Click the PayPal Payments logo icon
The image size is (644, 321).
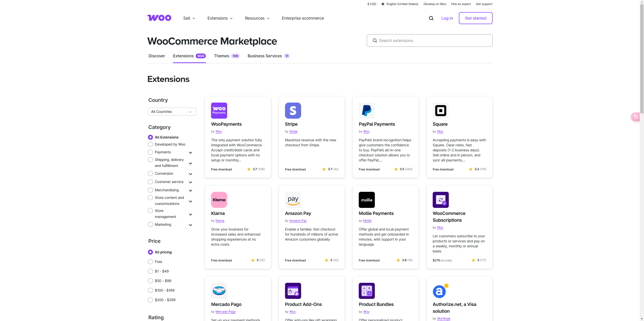click(x=367, y=111)
